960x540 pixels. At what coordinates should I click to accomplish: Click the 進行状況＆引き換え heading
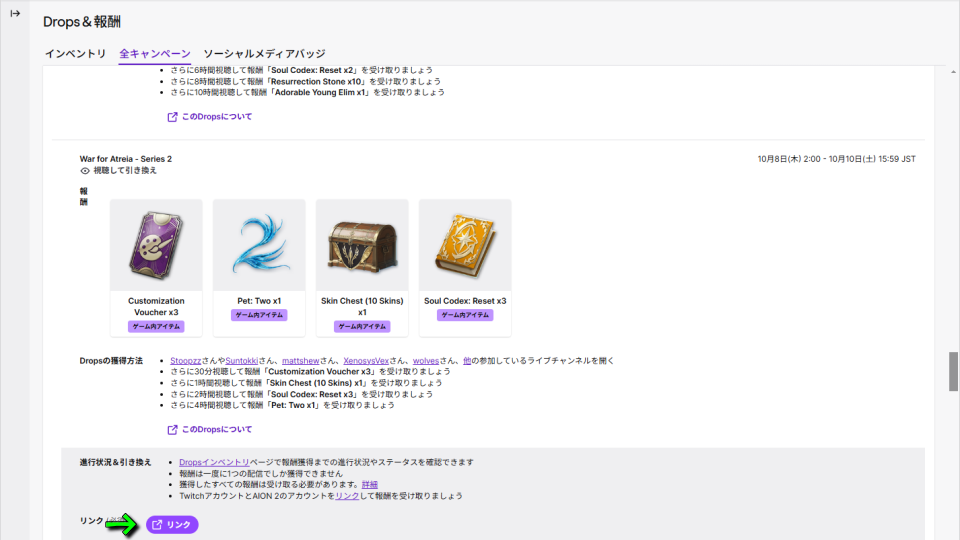pyautogui.click(x=115, y=462)
